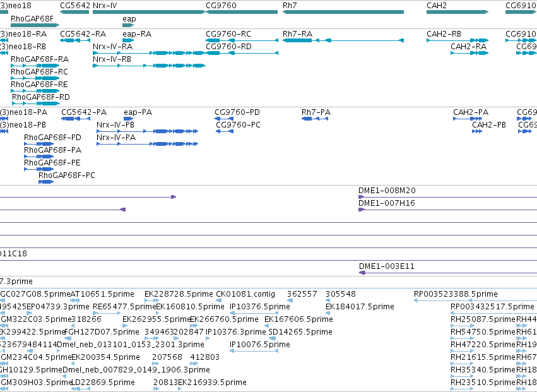Select protein Rh7-PA label

coord(316,112)
